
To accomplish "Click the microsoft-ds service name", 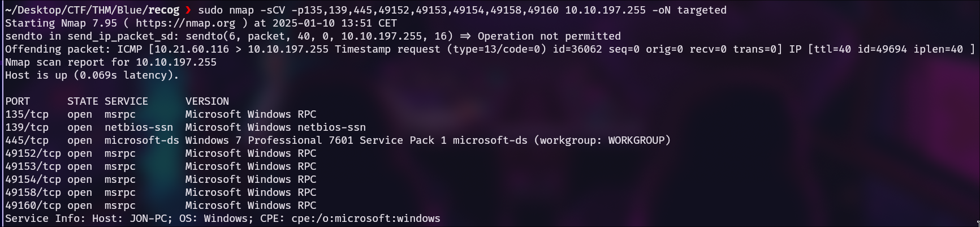I will (x=141, y=140).
